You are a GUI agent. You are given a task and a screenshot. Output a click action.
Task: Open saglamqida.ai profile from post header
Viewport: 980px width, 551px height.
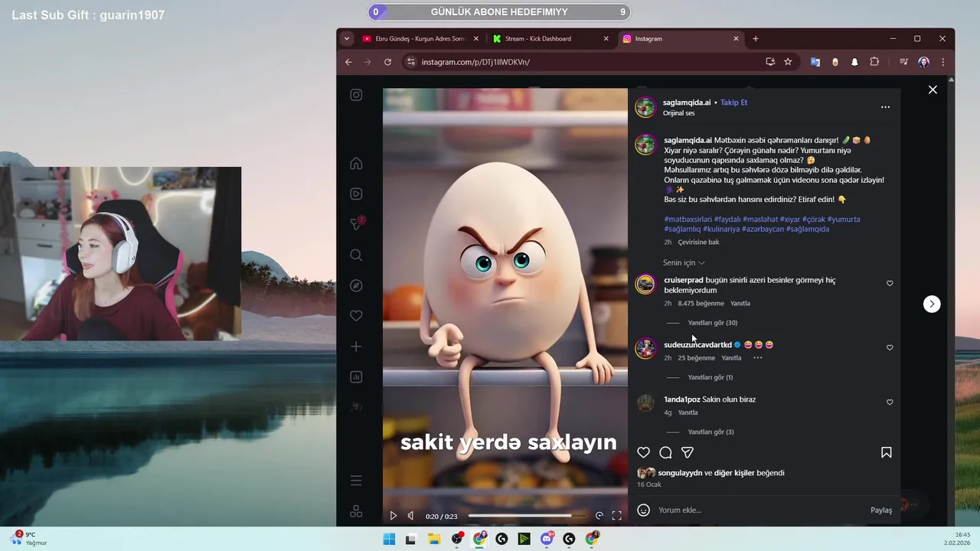click(x=688, y=102)
